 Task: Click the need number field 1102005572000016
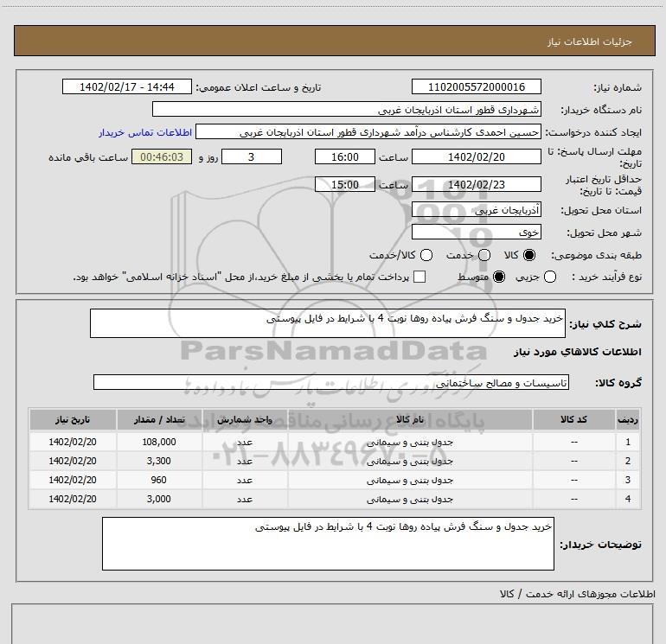click(x=476, y=87)
